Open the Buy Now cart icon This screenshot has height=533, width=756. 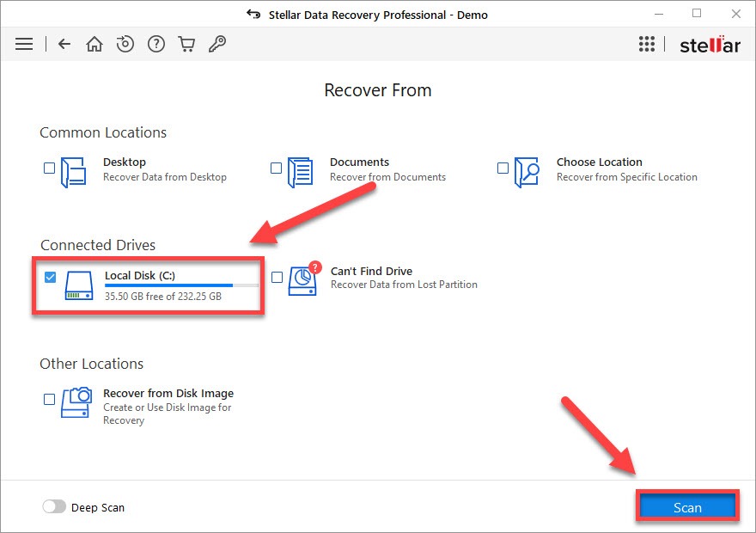click(186, 44)
